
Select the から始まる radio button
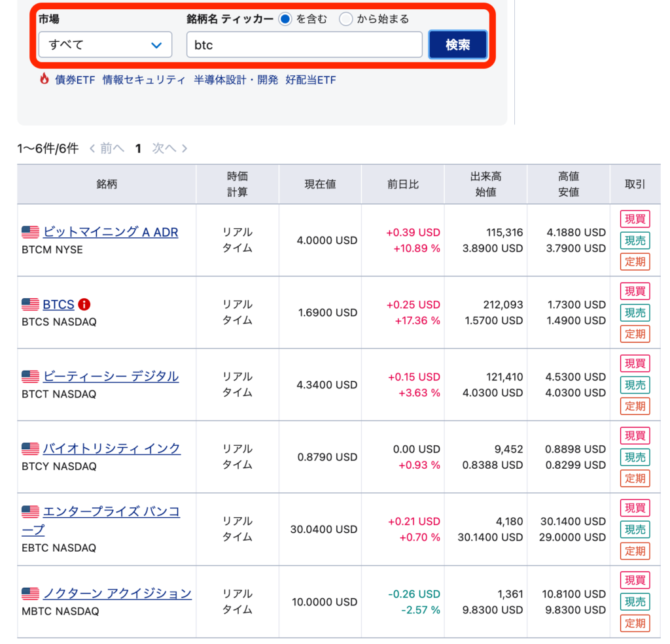point(345,19)
